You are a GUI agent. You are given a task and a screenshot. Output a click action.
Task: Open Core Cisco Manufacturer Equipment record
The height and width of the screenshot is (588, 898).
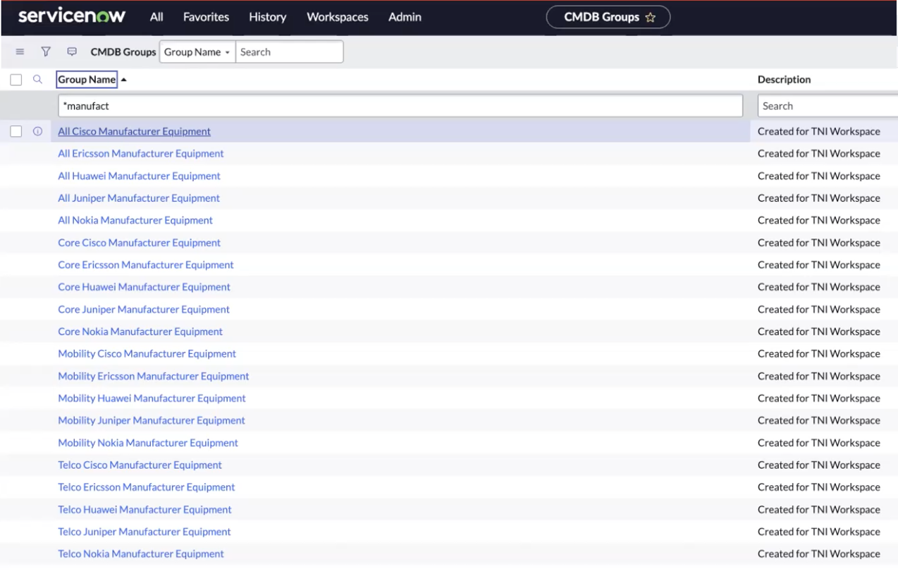(x=139, y=243)
